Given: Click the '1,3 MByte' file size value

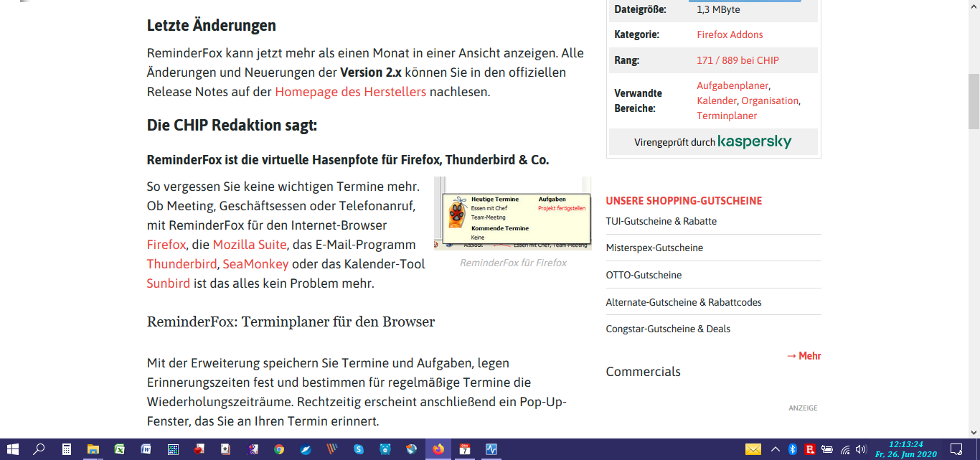Looking at the screenshot, I should [x=718, y=9].
